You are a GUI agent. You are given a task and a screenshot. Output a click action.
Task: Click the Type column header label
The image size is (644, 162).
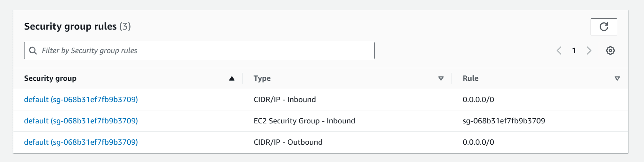point(262,78)
